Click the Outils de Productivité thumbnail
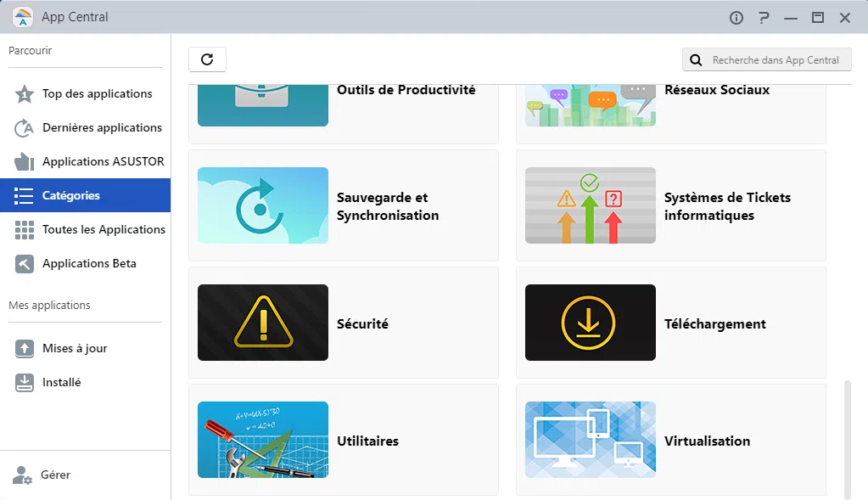 click(x=263, y=105)
